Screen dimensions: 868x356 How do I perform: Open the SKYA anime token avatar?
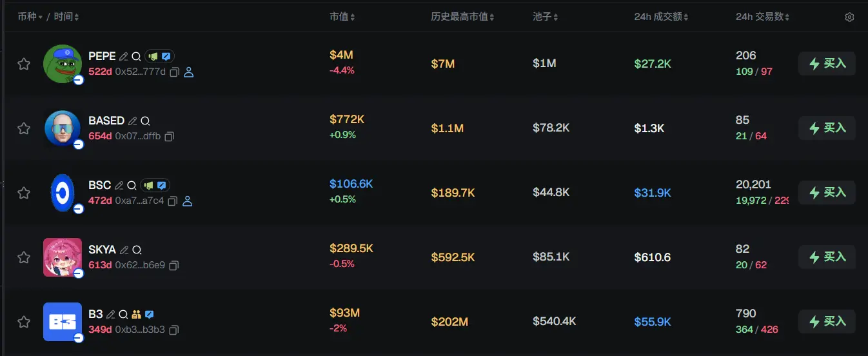63,257
